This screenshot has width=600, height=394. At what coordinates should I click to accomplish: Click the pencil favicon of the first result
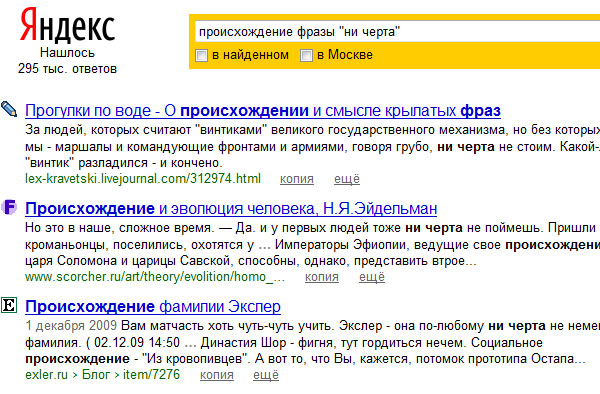9,109
